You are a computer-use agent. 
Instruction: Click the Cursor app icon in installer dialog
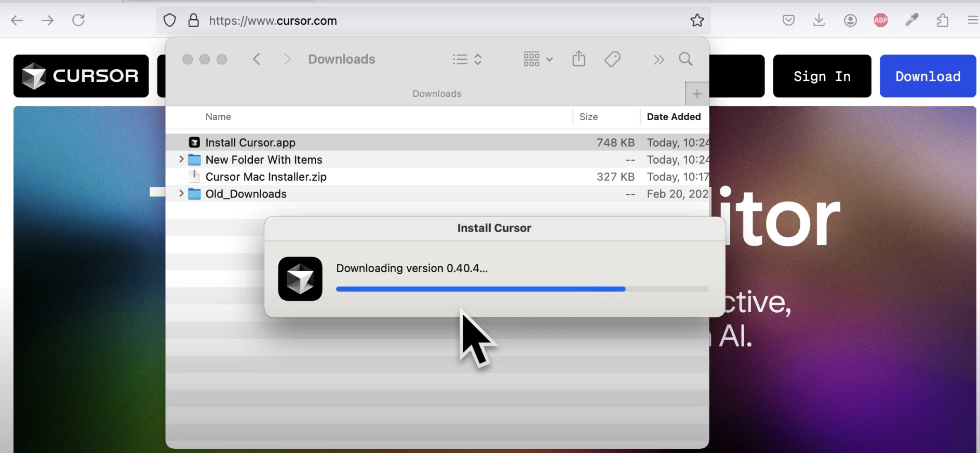300,279
